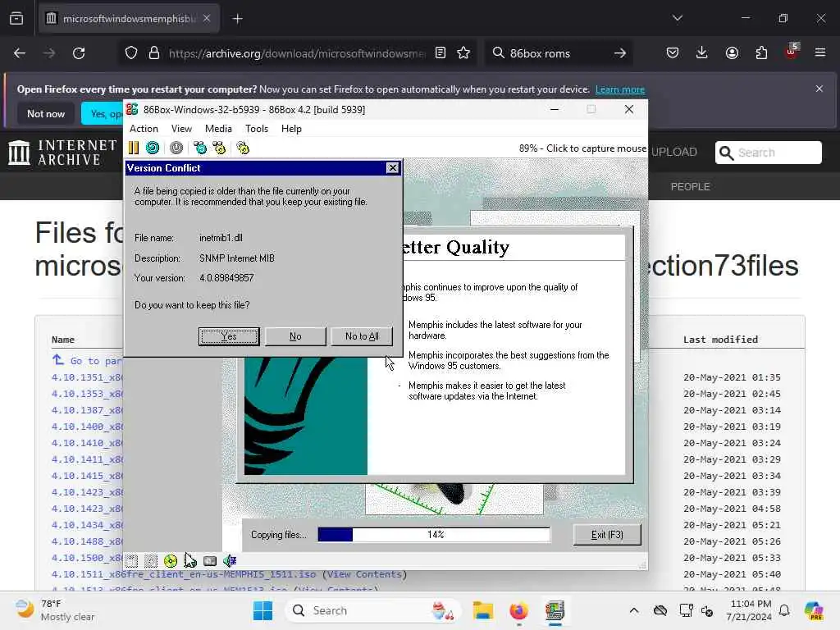This screenshot has height=630, width=840.
Task: Open Pocket save icon
Action: click(673, 53)
